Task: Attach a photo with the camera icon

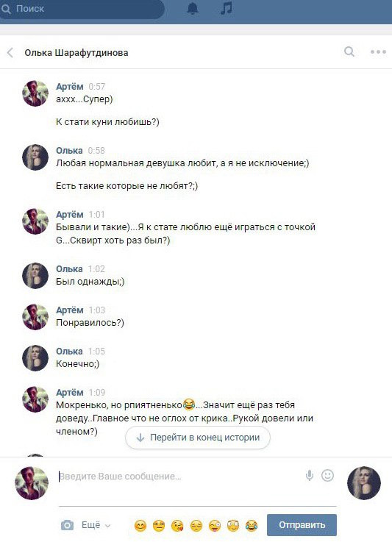Action: coord(67,525)
